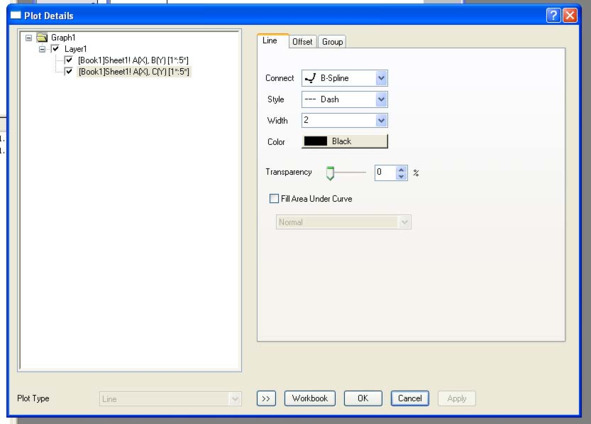Screen dimensions: 591x424
Task: Collapse the Graph1 tree node
Action: pyautogui.click(x=29, y=38)
